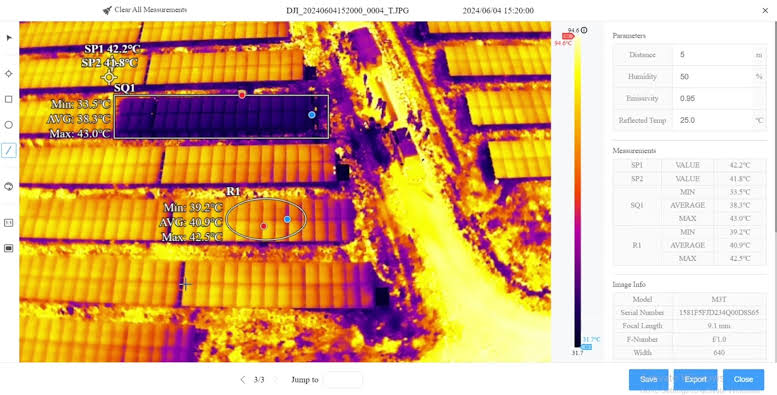Image resolution: width=777 pixels, height=395 pixels.
Task: Click the SP1 42.2°C label on image
Action: tap(112, 49)
